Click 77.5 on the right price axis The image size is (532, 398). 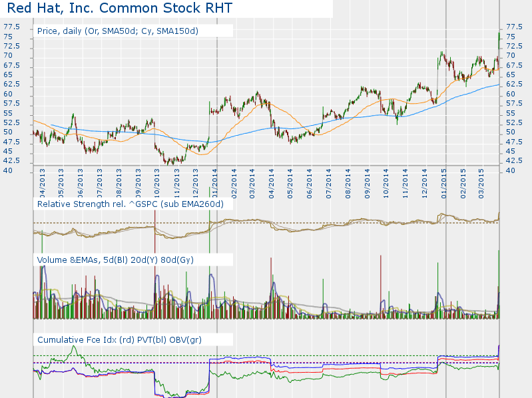[x=514, y=27]
